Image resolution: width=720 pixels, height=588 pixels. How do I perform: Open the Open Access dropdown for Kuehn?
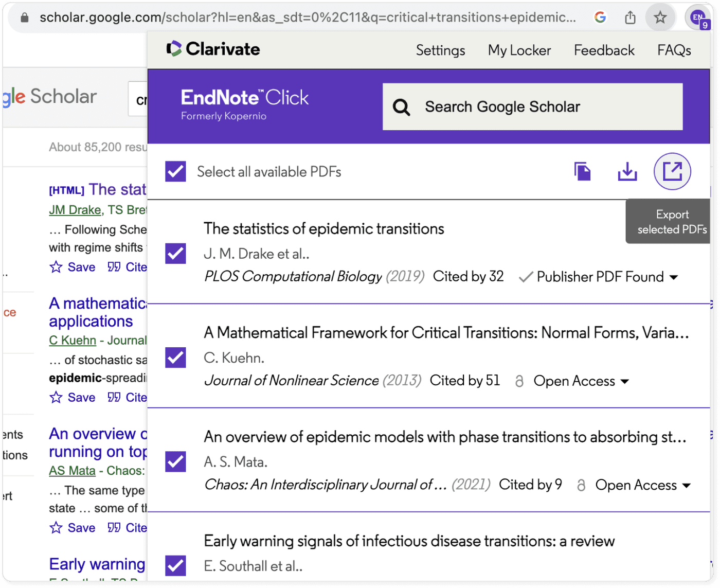click(x=625, y=381)
